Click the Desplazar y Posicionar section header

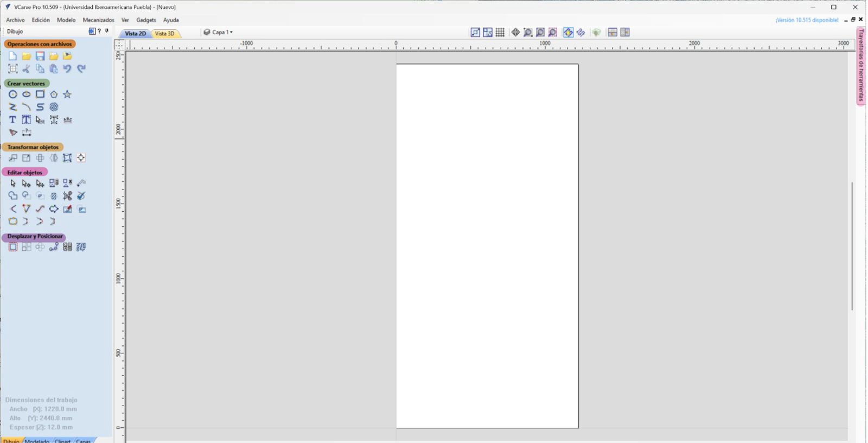35,236
